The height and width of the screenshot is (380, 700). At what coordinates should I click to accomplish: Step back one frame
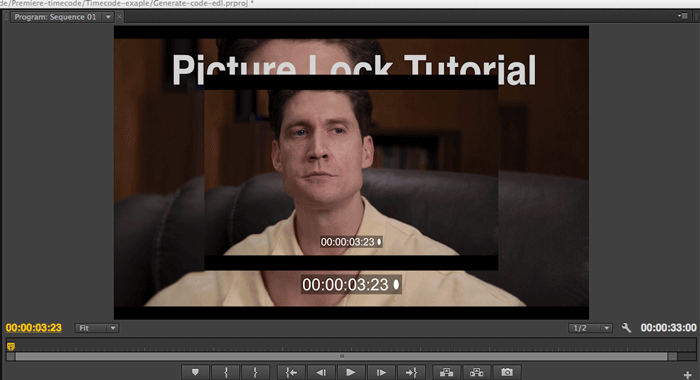(x=321, y=372)
